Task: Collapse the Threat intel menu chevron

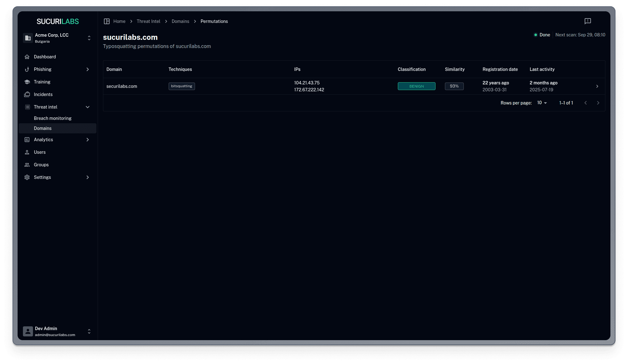Action: pos(88,107)
